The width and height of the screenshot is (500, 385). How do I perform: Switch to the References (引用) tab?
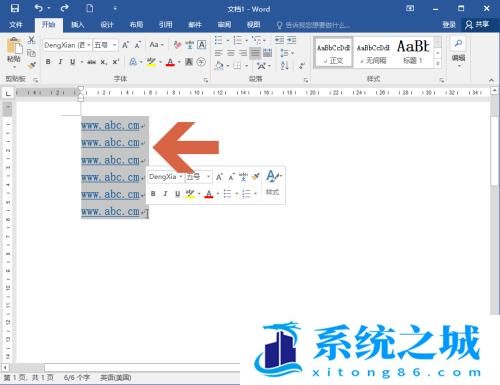(x=166, y=25)
